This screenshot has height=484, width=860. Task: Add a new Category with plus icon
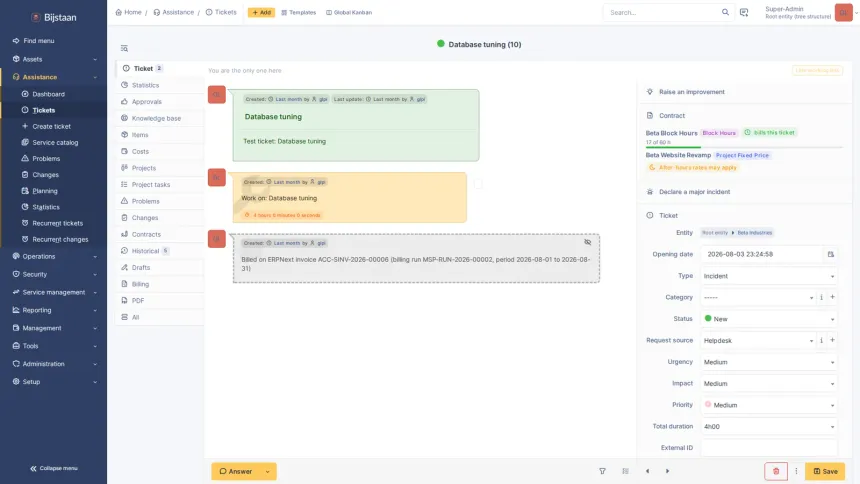(832, 297)
